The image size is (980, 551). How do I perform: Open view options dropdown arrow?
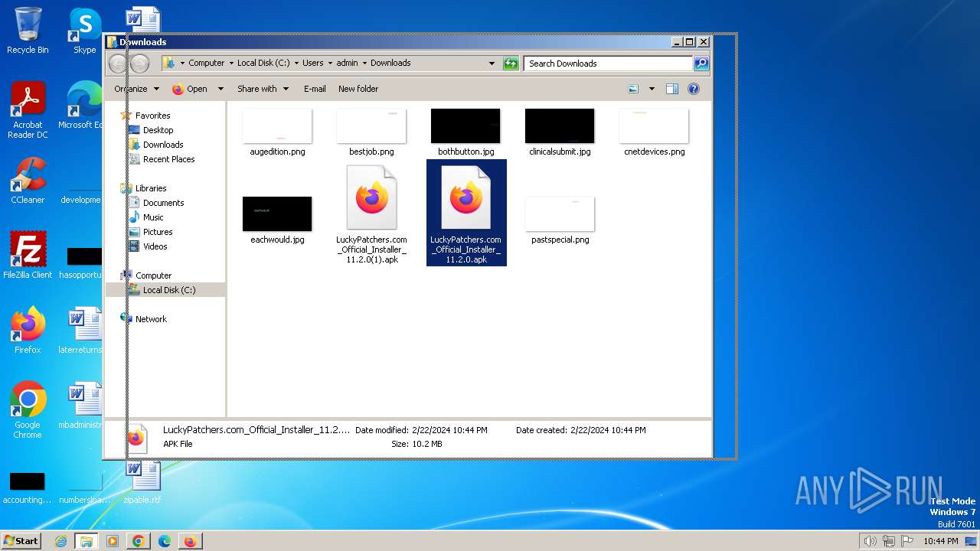click(652, 89)
